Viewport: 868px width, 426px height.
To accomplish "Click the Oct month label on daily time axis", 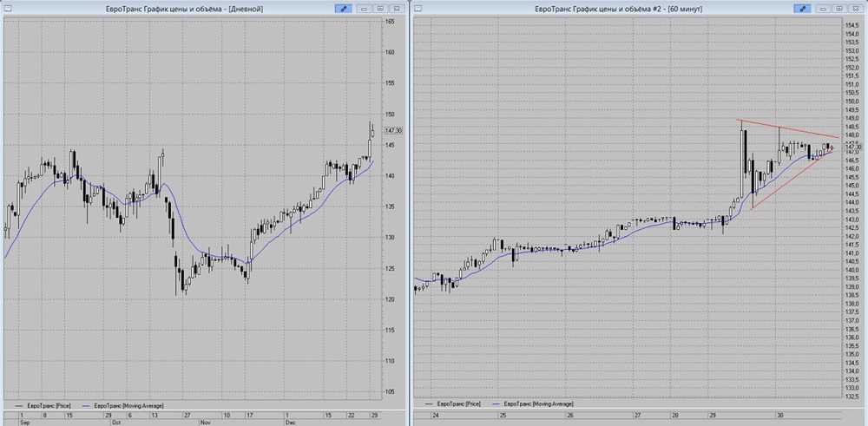I will (117, 422).
